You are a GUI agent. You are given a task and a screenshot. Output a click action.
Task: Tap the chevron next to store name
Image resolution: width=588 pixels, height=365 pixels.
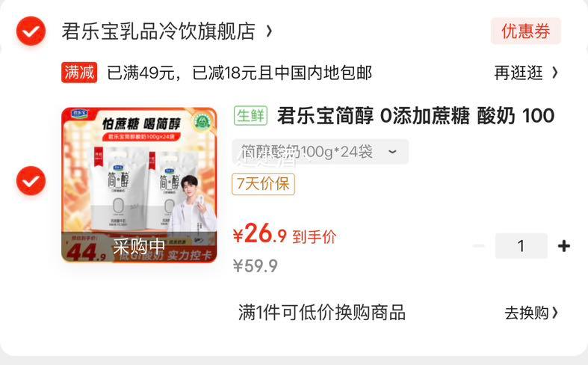click(269, 31)
